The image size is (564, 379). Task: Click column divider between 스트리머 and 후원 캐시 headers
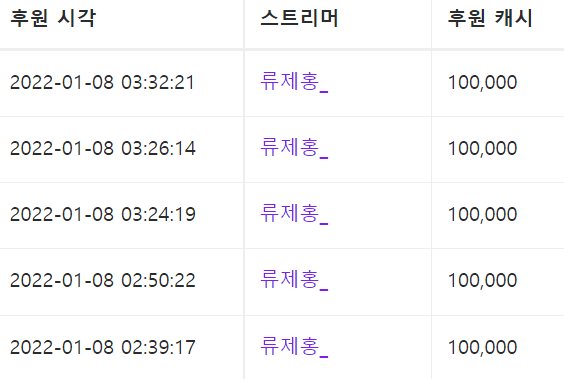point(431,24)
